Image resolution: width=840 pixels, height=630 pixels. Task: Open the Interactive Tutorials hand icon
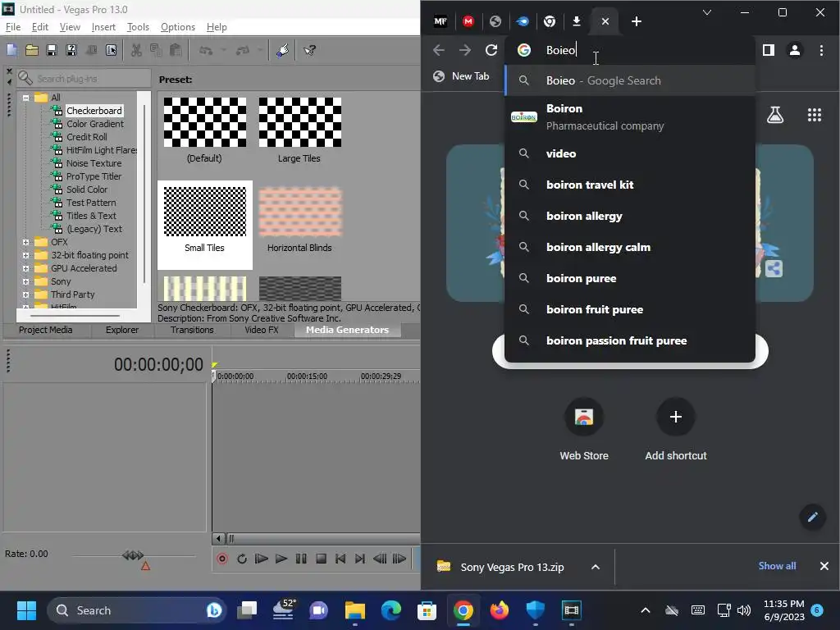pos(283,50)
